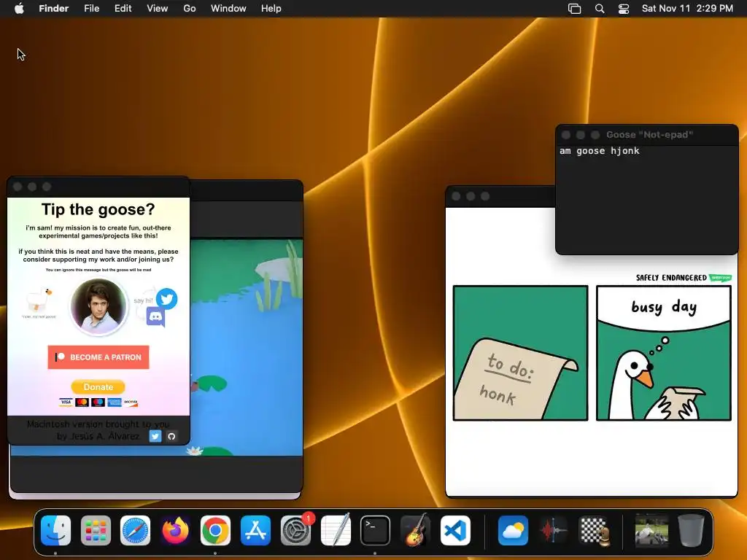
Task: Open Launchpad in the dock
Action: pos(96,530)
